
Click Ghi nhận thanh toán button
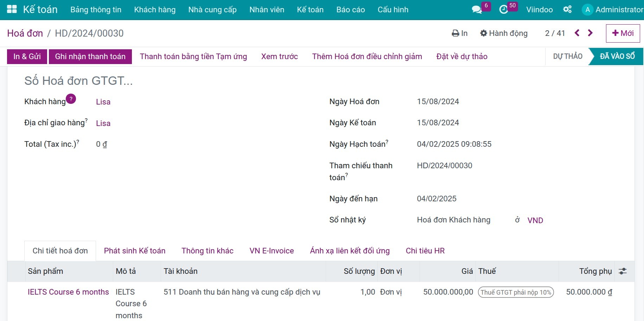coord(90,56)
